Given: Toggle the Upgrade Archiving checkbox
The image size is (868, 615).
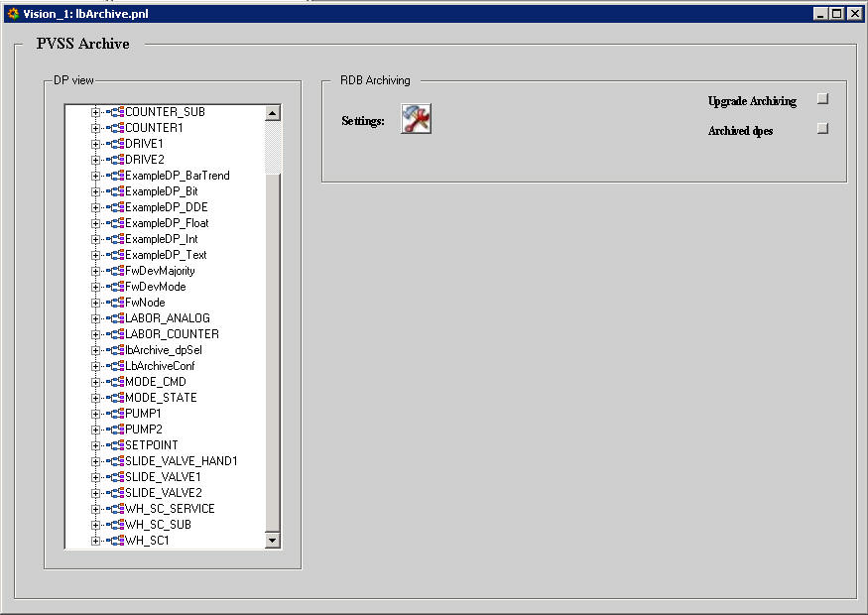Looking at the screenshot, I should (822, 99).
